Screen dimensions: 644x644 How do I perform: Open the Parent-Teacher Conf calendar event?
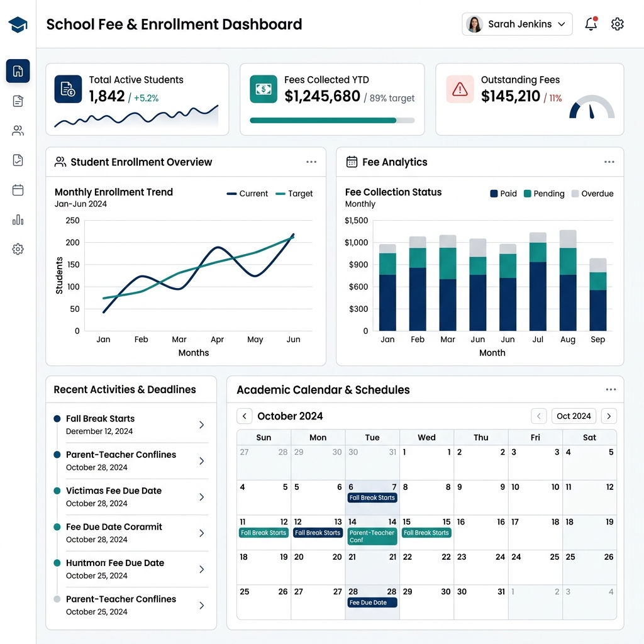click(372, 536)
